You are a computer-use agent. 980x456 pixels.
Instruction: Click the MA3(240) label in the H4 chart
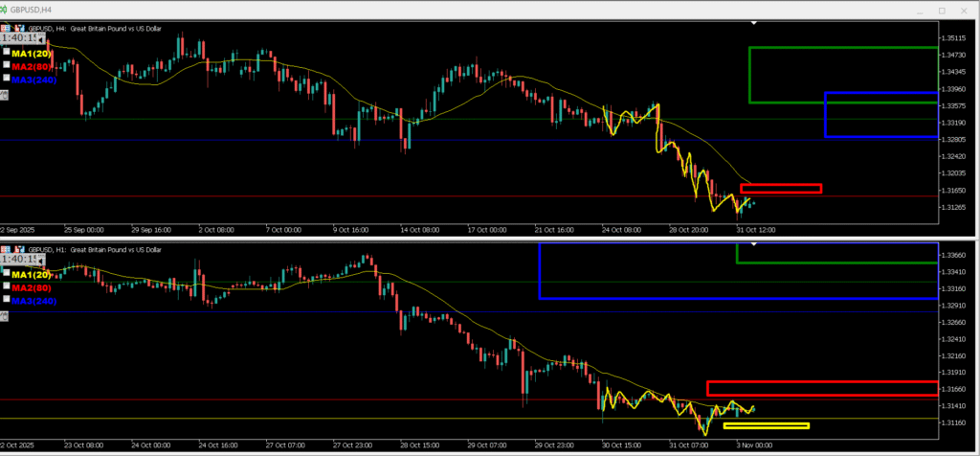[x=33, y=80]
